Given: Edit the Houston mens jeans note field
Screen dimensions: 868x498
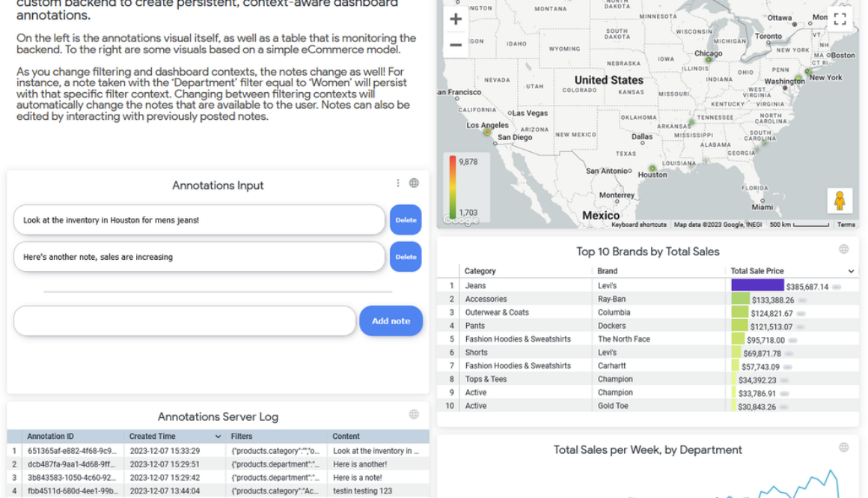Looking at the screenshot, I should tap(199, 220).
